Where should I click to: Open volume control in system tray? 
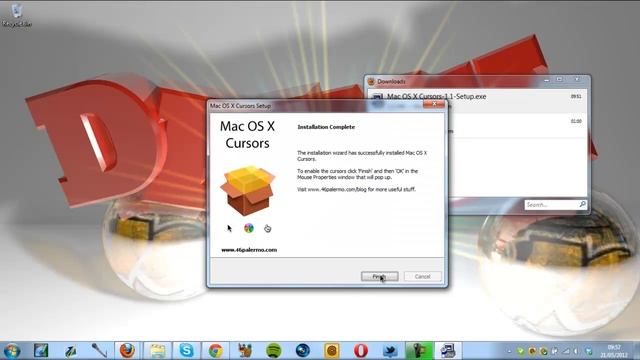point(577,351)
